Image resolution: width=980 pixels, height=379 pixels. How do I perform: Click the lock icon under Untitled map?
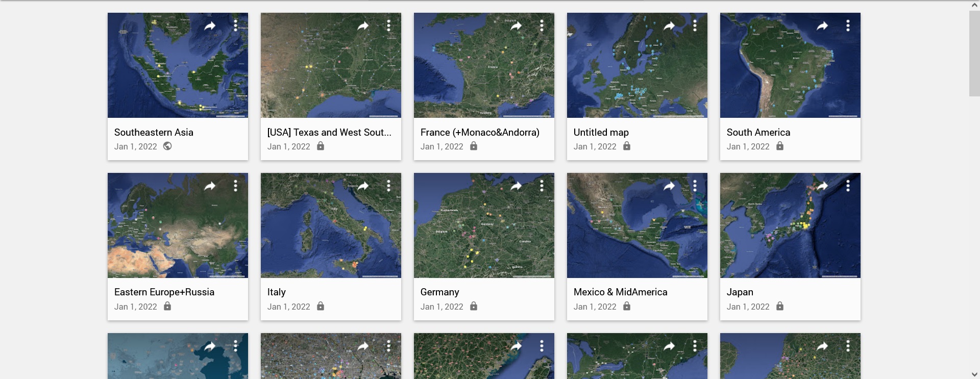tap(627, 146)
